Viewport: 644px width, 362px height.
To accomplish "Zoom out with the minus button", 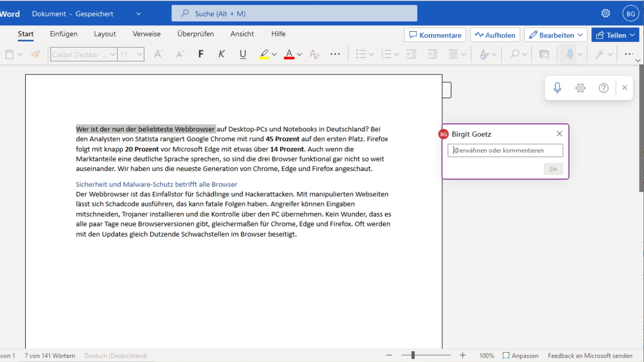I will tap(389, 356).
